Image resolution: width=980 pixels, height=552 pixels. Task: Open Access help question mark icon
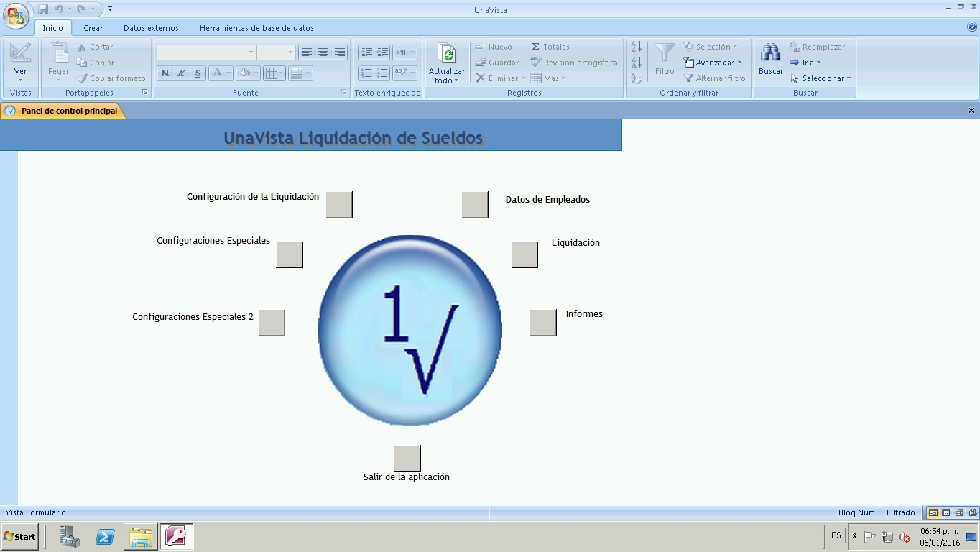click(x=972, y=27)
